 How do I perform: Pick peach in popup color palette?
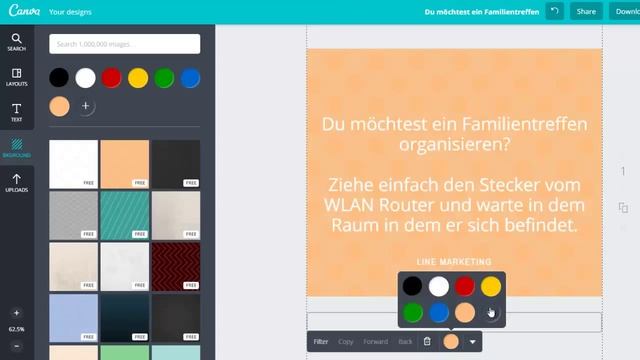coord(465,313)
